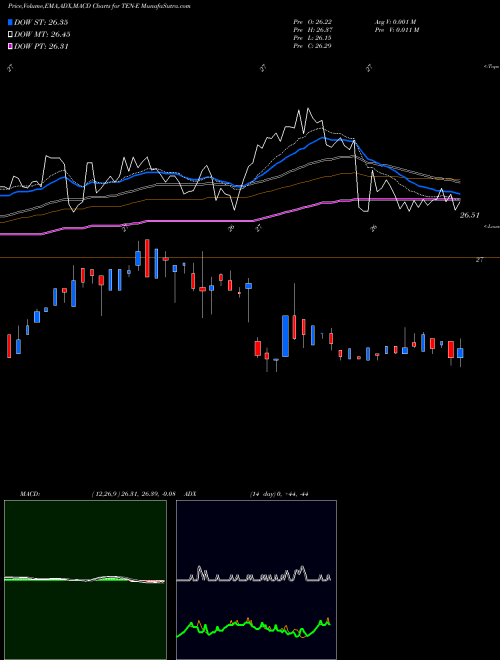Click the white DOW MT legend swatch
The image size is (500, 660).
pyautogui.click(x=10, y=35)
